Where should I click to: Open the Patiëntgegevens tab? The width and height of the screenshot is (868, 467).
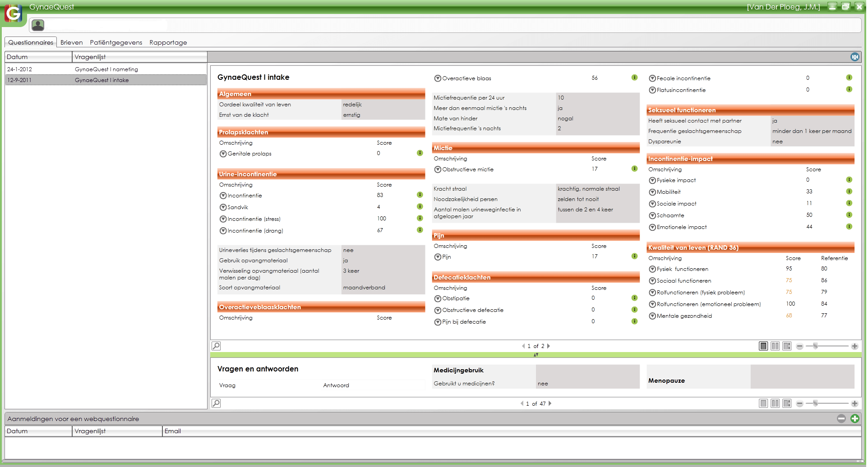coord(116,42)
